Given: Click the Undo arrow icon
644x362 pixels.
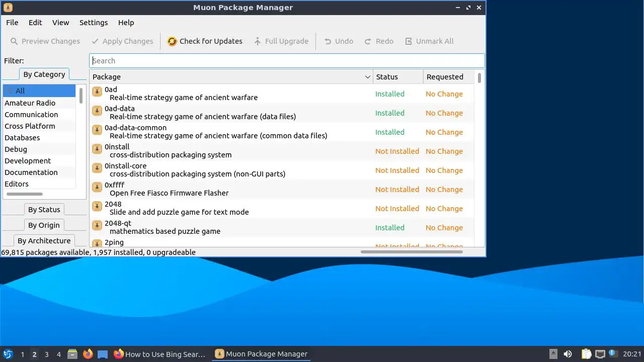Looking at the screenshot, I should coord(328,41).
